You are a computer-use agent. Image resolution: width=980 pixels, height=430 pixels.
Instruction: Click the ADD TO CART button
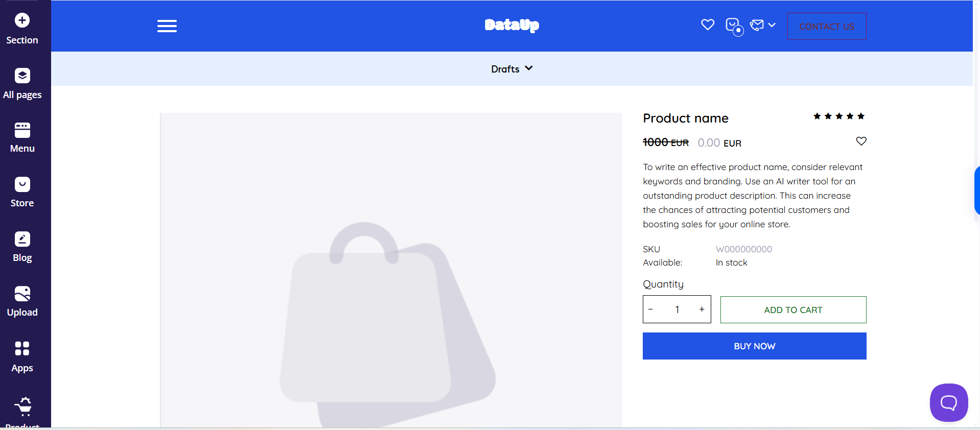point(793,309)
